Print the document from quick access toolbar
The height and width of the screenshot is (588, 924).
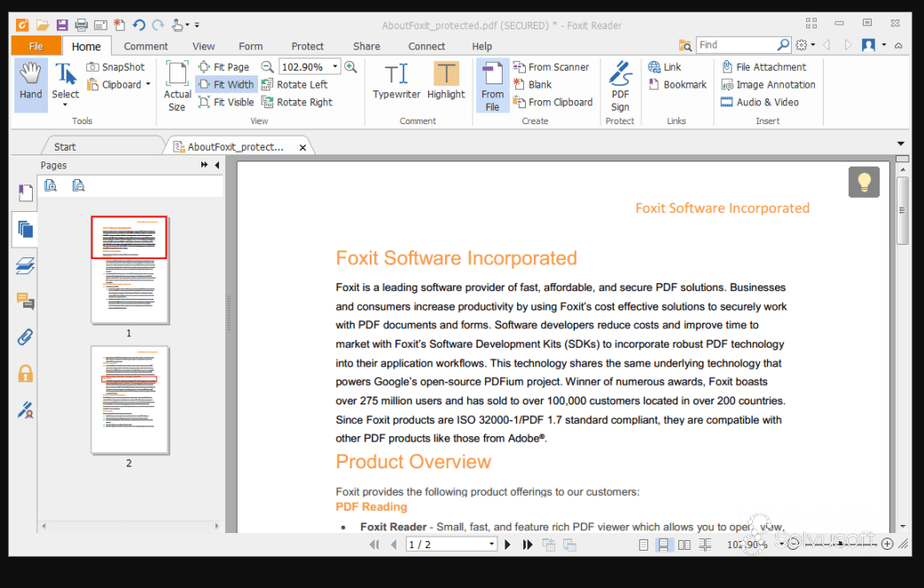pyautogui.click(x=82, y=25)
